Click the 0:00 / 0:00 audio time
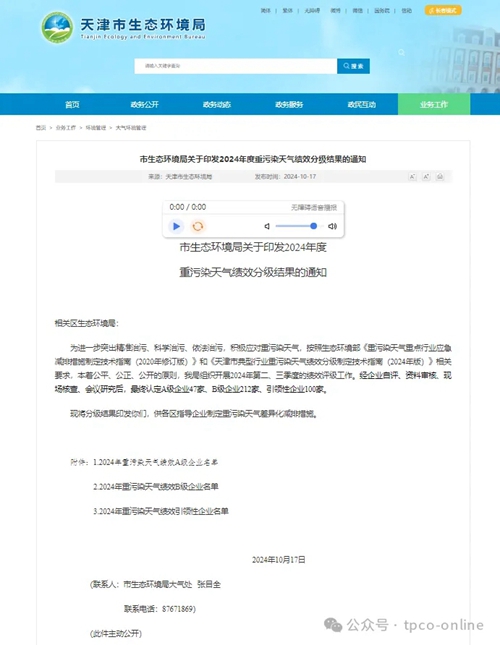 [188, 207]
